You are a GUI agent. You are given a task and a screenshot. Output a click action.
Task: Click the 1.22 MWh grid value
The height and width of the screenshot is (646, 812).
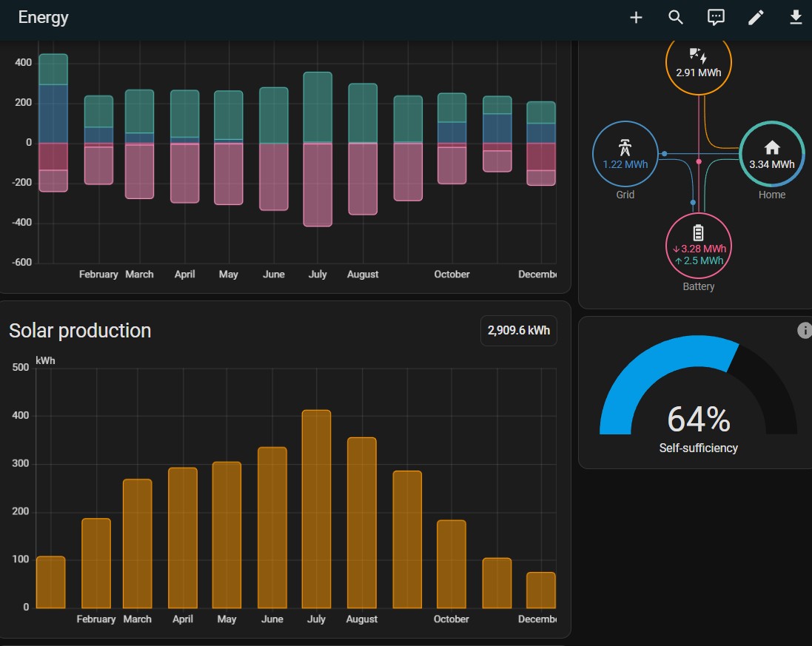click(625, 164)
